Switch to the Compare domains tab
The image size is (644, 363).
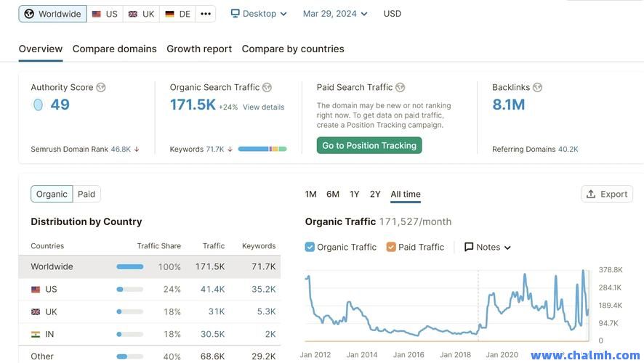(114, 49)
